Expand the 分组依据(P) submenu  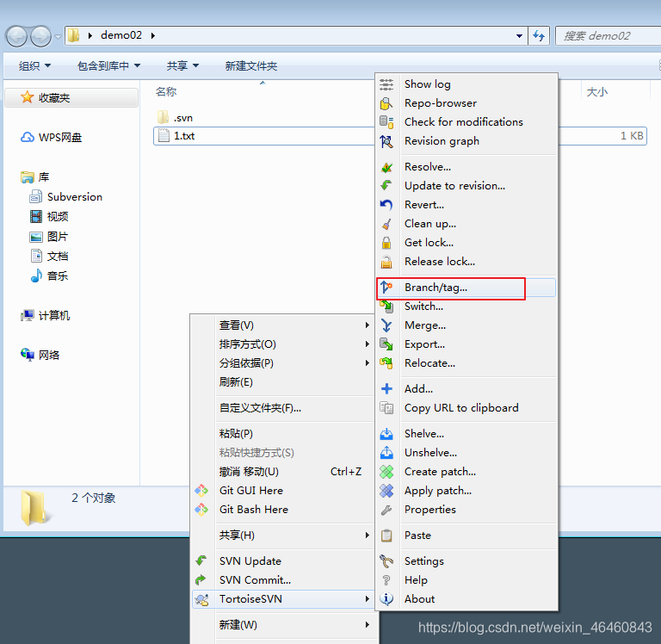tap(283, 363)
